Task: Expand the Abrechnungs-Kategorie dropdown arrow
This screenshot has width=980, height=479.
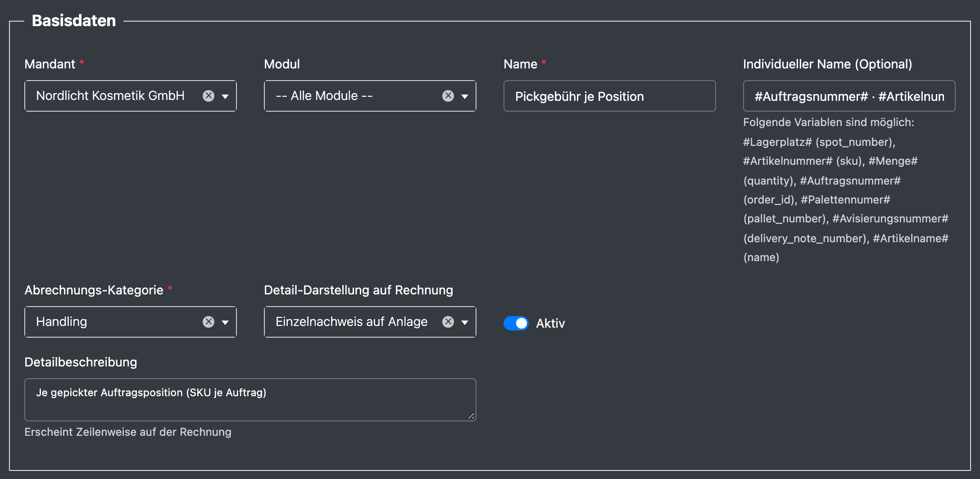Action: [x=225, y=322]
